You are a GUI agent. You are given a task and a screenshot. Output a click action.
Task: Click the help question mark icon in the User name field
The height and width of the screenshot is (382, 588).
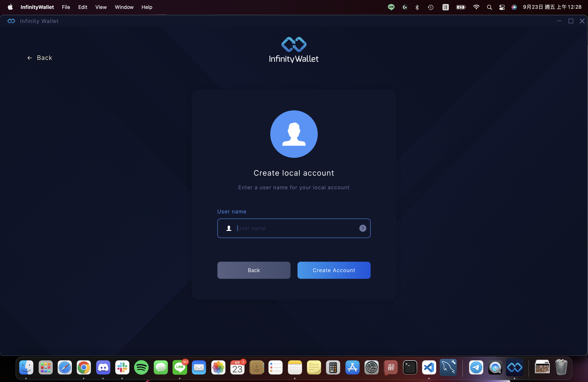point(362,228)
